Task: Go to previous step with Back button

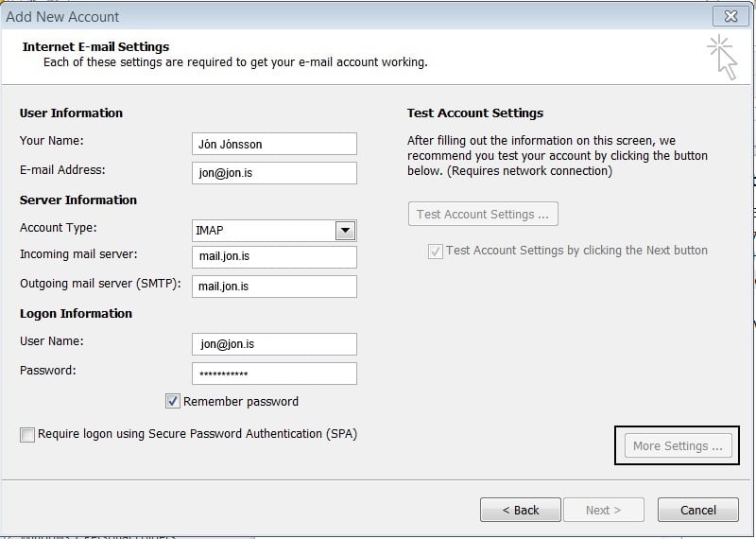Action: pos(520,510)
